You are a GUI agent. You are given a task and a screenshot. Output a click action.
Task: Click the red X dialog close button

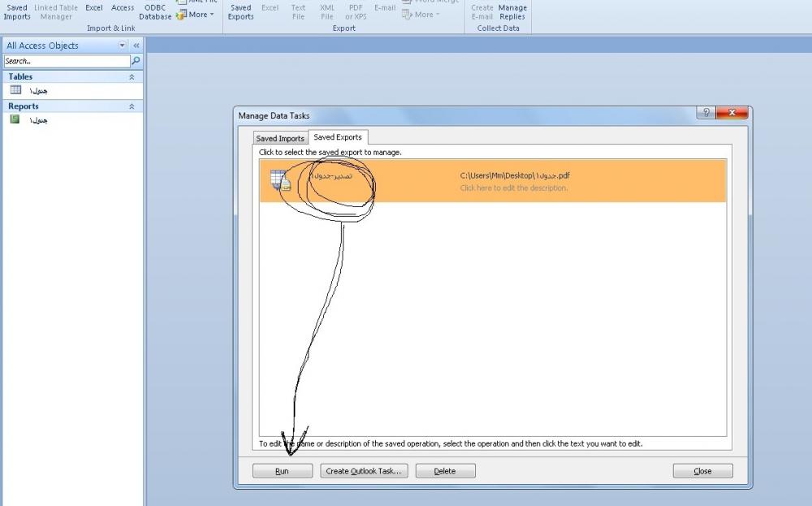(732, 112)
